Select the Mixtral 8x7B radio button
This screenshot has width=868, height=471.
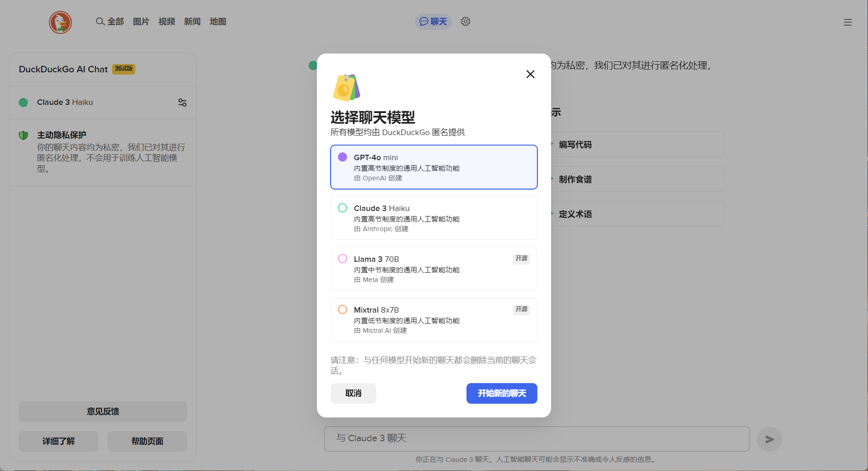point(343,309)
